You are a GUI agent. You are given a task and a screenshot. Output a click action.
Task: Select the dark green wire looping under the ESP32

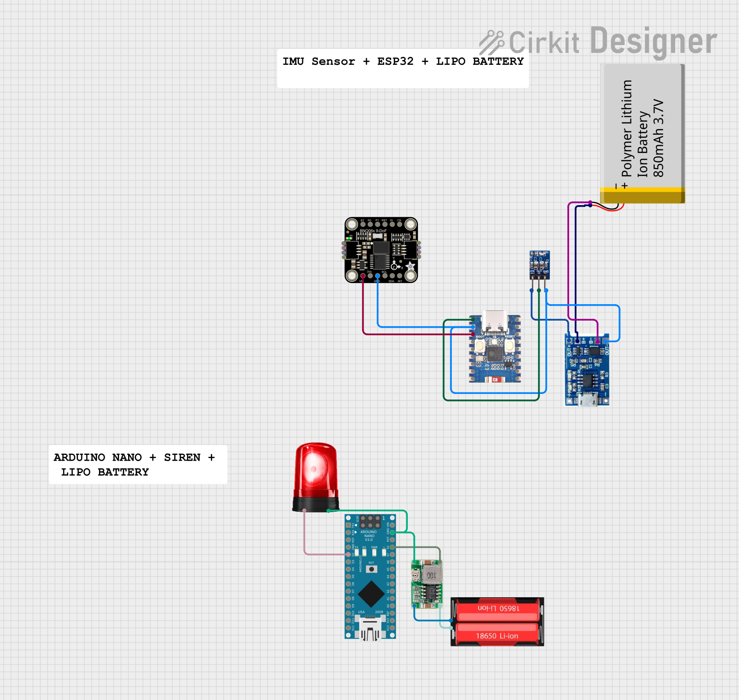pyautogui.click(x=491, y=400)
